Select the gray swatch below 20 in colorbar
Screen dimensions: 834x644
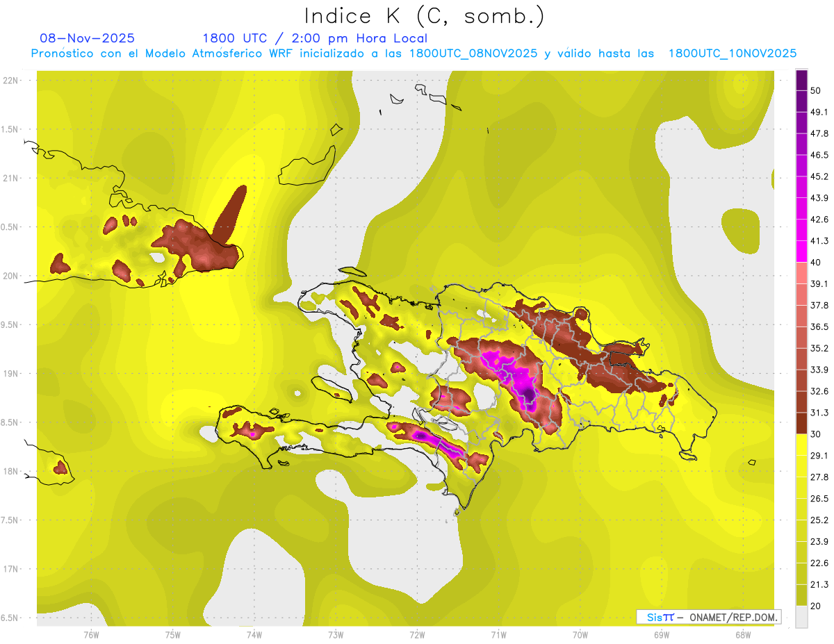pos(801,616)
